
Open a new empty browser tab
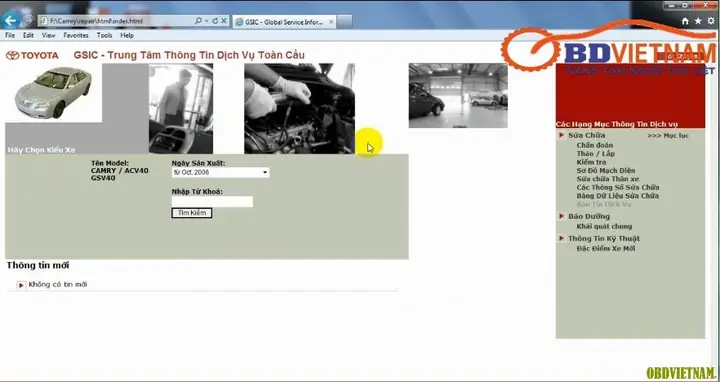344,22
